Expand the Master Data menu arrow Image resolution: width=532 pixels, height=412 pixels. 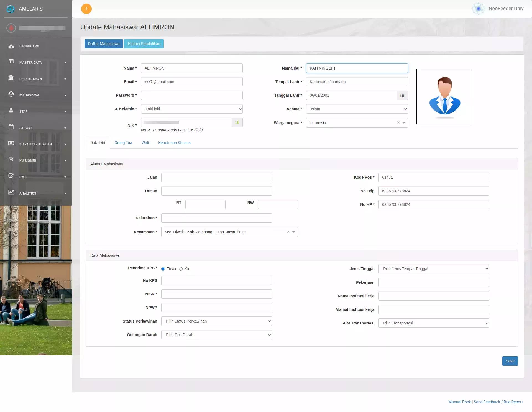(x=65, y=63)
